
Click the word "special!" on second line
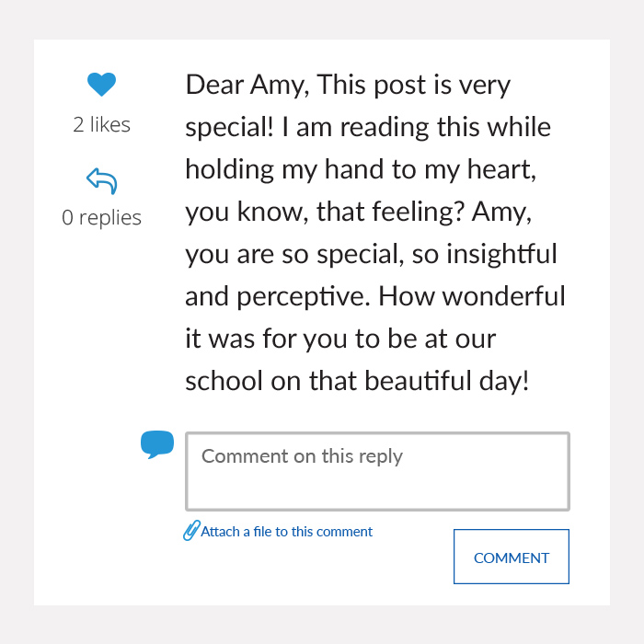point(229,127)
